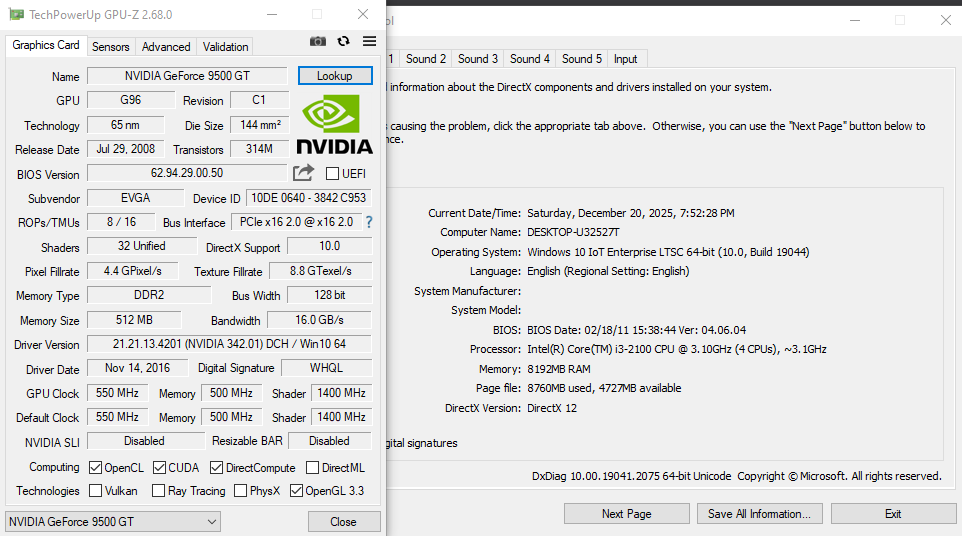Click the BIOS Version field 62.94.29.00.50

(x=187, y=173)
